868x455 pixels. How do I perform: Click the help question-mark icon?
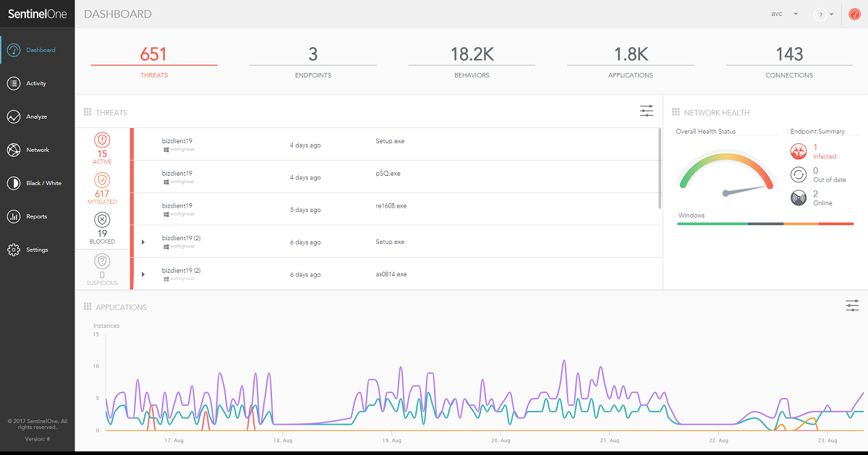(x=820, y=14)
